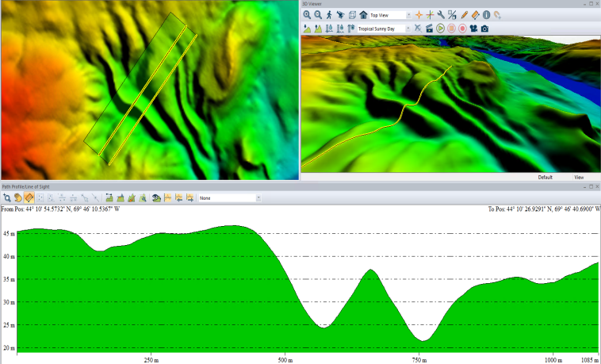Toggle the wireframe cube display in 3D Viewer
The width and height of the screenshot is (601, 364).
[351, 14]
